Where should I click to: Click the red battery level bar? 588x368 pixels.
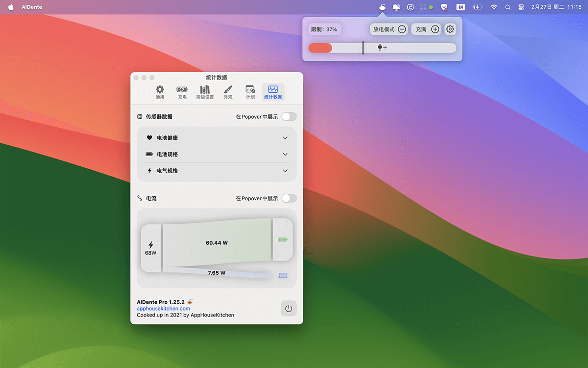click(320, 48)
